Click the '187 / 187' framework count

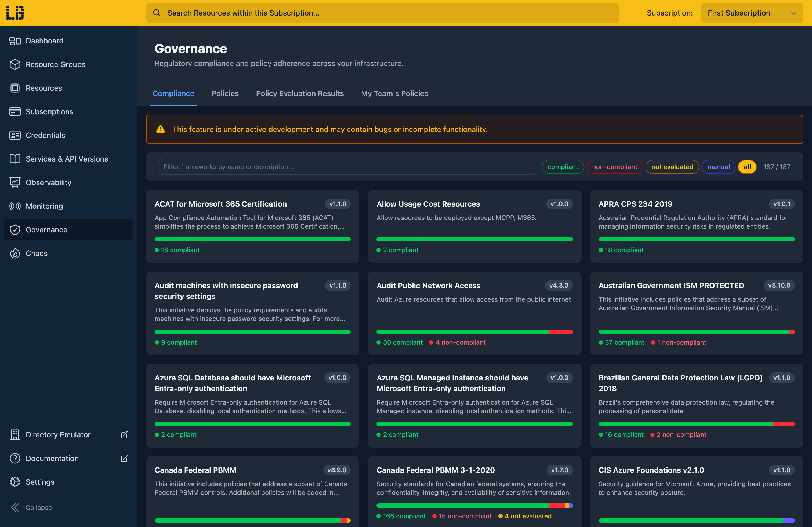click(x=777, y=167)
